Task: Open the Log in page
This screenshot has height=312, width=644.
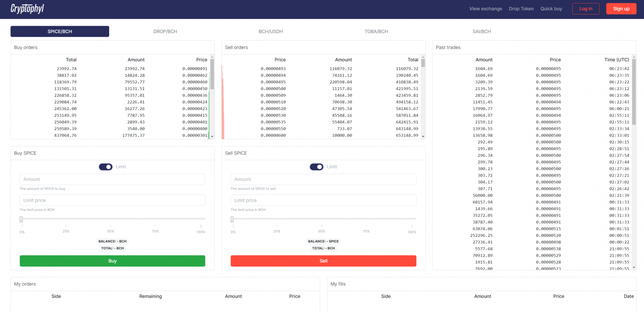Action: click(x=586, y=9)
